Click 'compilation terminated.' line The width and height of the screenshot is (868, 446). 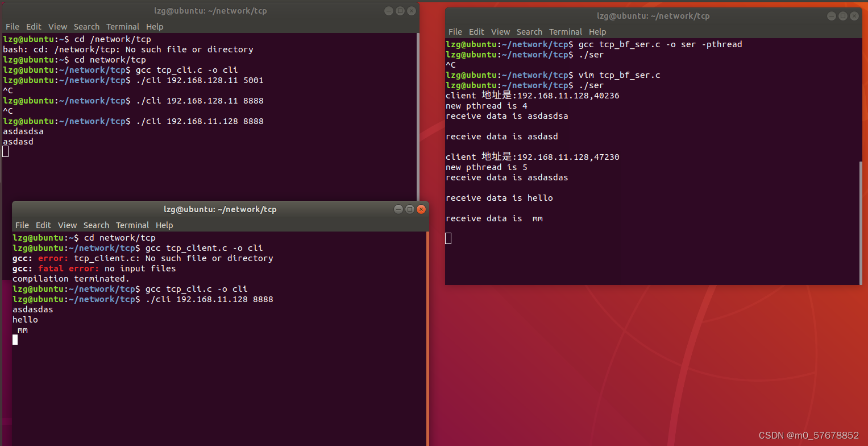pyautogui.click(x=71, y=279)
